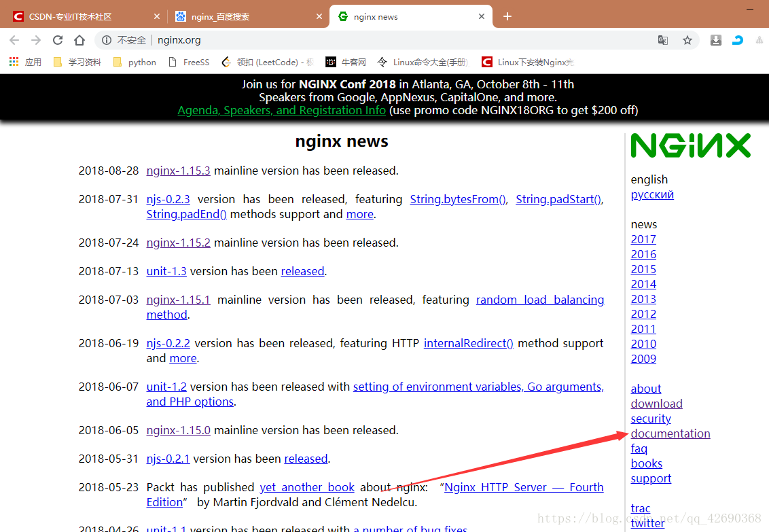769x532 pixels.
Task: Open the unit-1.2 link
Action: coord(166,387)
